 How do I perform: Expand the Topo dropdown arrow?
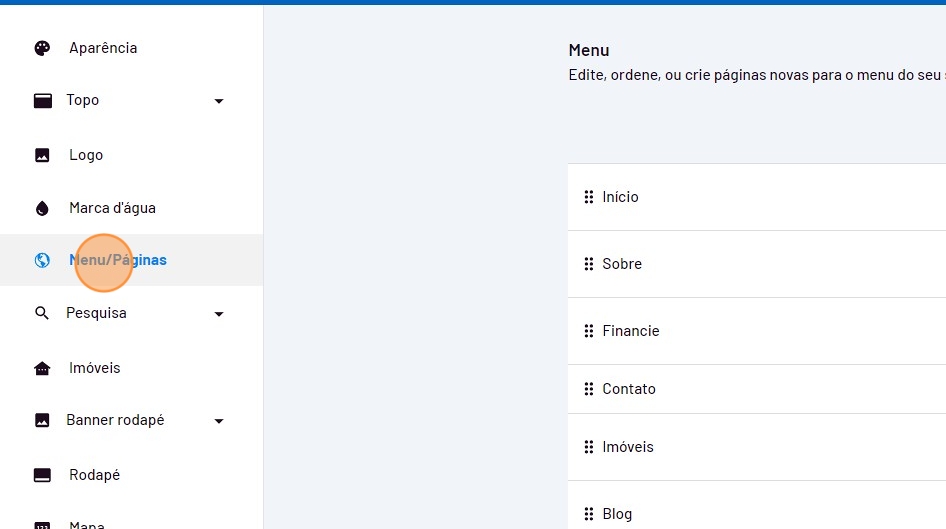pyautogui.click(x=219, y=101)
